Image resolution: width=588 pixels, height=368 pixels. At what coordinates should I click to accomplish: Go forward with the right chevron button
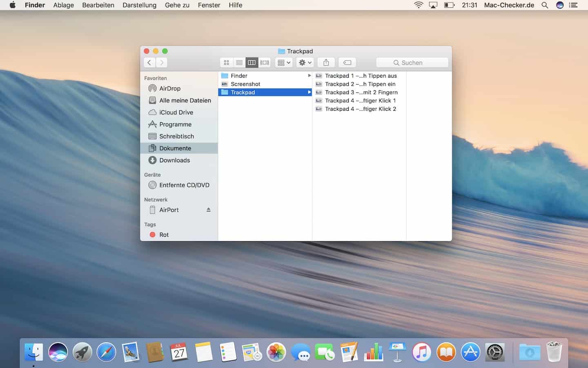(x=162, y=63)
